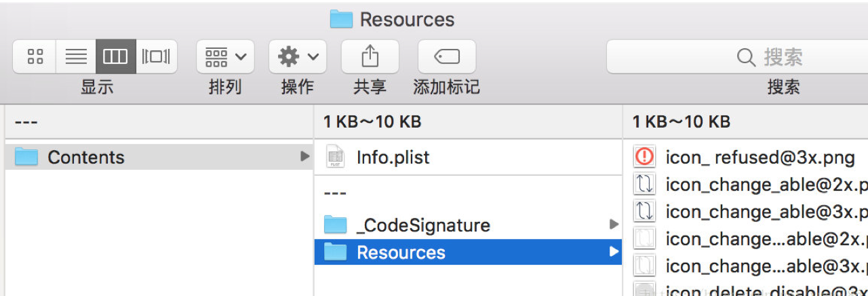This screenshot has width=868, height=296.
Task: Expand the _CodeSignature disclosure arrow
Action: click(614, 224)
